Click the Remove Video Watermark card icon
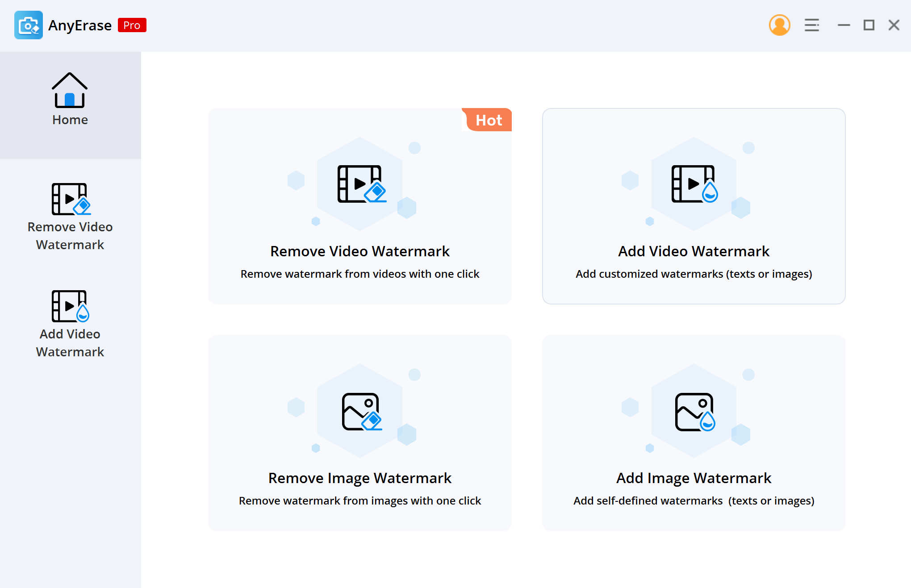Viewport: 911px width, 588px height. tap(359, 183)
